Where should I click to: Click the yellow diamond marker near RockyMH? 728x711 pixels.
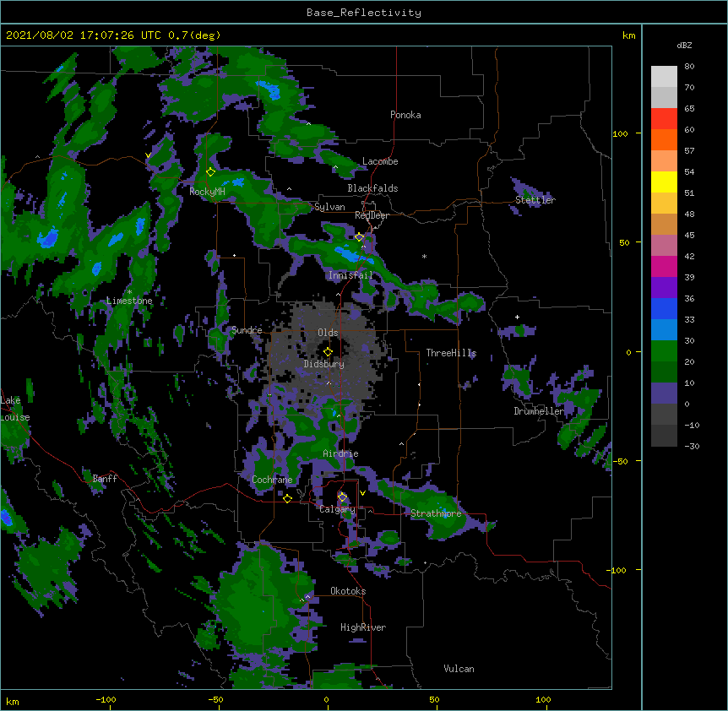(210, 172)
